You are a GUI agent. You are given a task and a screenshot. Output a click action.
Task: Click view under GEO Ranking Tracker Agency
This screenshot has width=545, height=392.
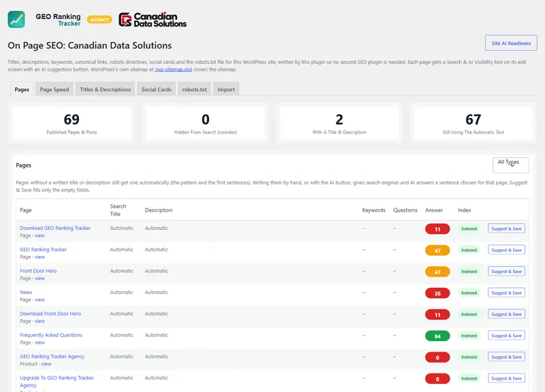(x=46, y=364)
